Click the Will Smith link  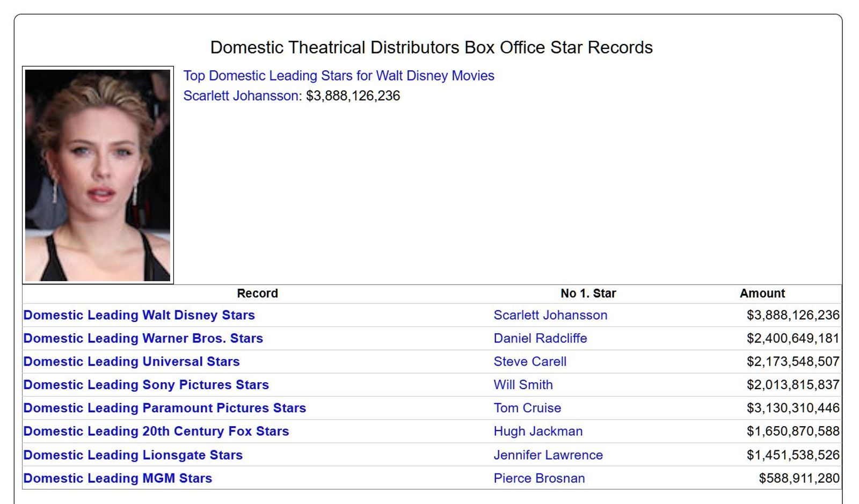point(523,384)
